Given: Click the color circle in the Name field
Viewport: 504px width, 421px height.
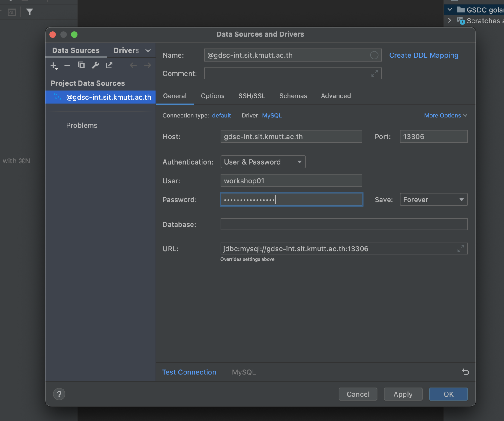Looking at the screenshot, I should tap(374, 55).
